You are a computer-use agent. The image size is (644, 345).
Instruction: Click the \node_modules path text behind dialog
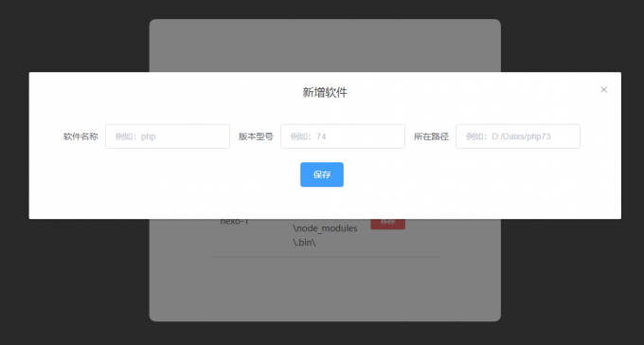pos(325,228)
